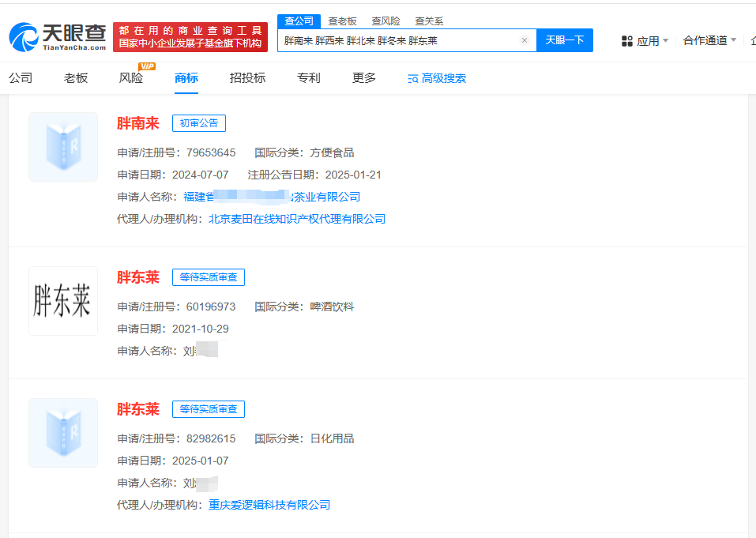
Task: Open the 更多 category menu
Action: point(364,78)
